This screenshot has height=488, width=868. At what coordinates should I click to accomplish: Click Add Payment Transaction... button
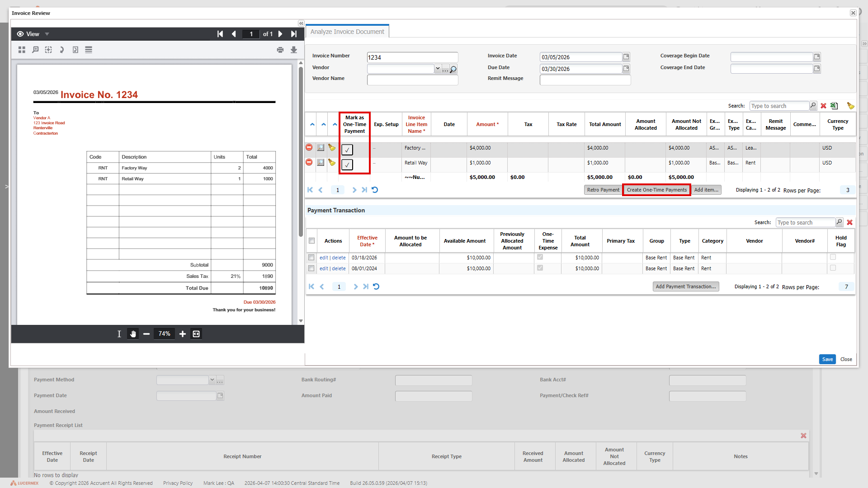[x=686, y=286]
